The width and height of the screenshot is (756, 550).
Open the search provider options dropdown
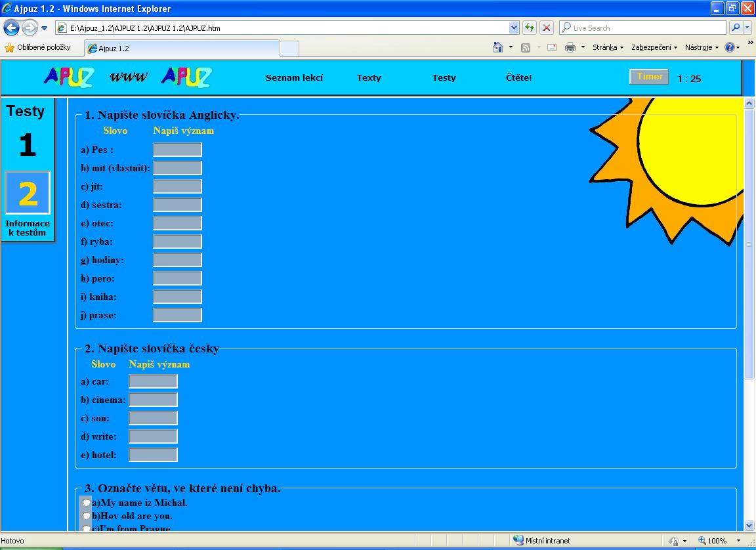(x=747, y=28)
